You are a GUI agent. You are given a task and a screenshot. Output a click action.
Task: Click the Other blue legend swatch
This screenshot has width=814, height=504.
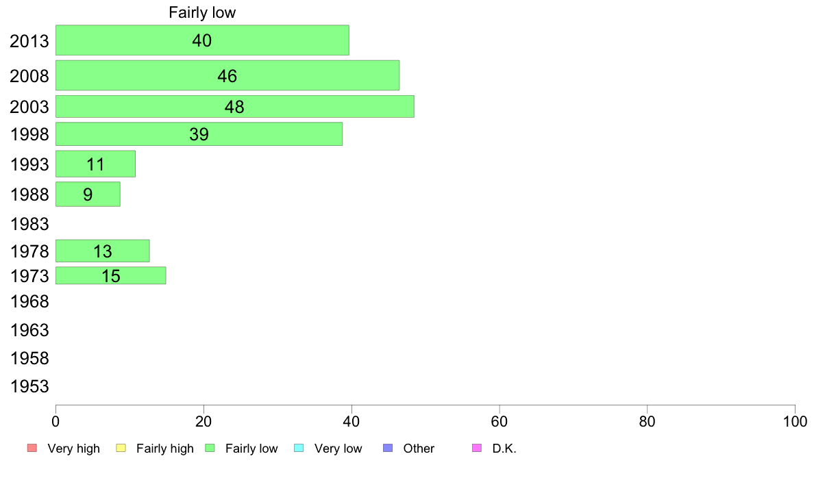click(388, 448)
